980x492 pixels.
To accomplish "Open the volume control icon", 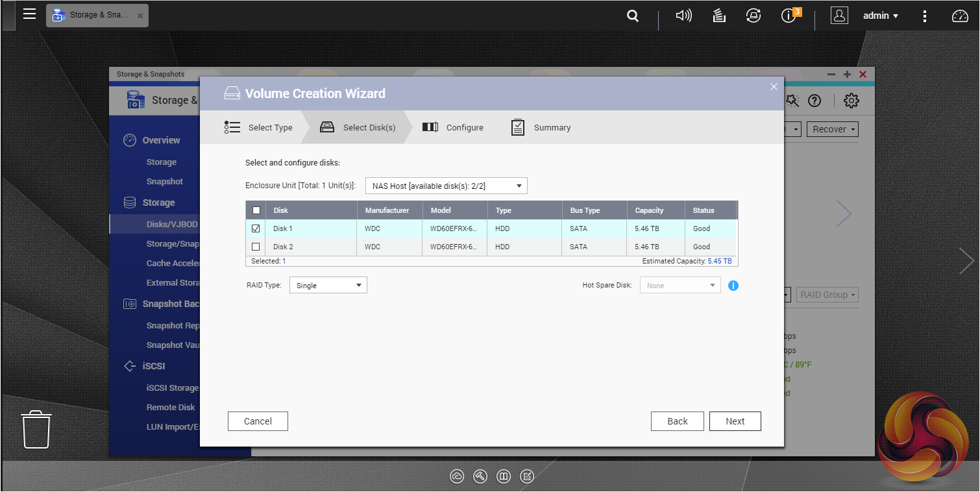I will click(683, 16).
